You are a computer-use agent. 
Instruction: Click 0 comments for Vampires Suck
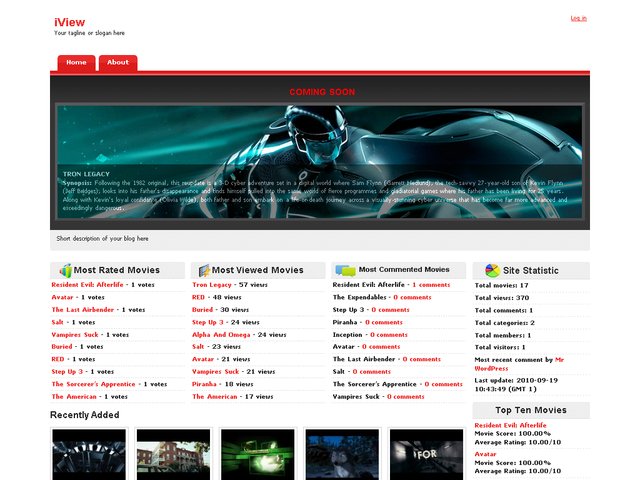point(406,397)
